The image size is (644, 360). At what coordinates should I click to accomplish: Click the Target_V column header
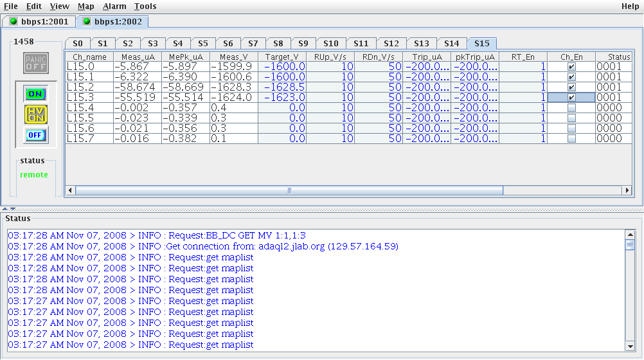[282, 57]
